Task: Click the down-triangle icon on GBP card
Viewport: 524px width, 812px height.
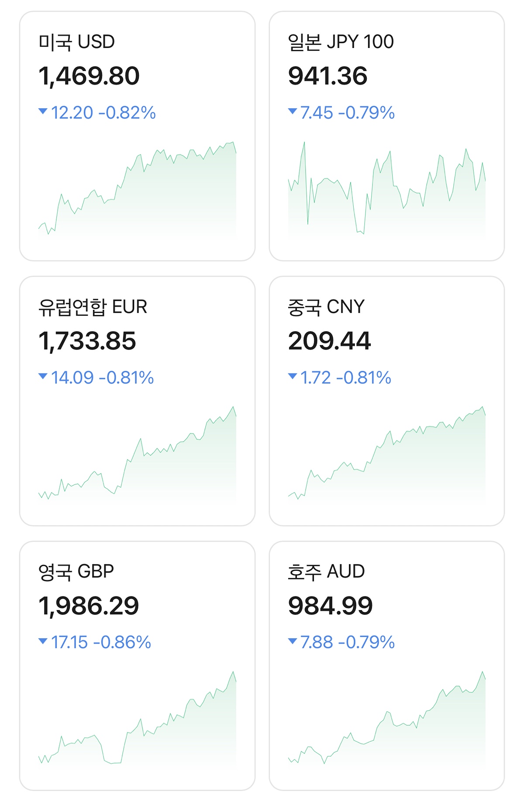Action: click(x=43, y=641)
